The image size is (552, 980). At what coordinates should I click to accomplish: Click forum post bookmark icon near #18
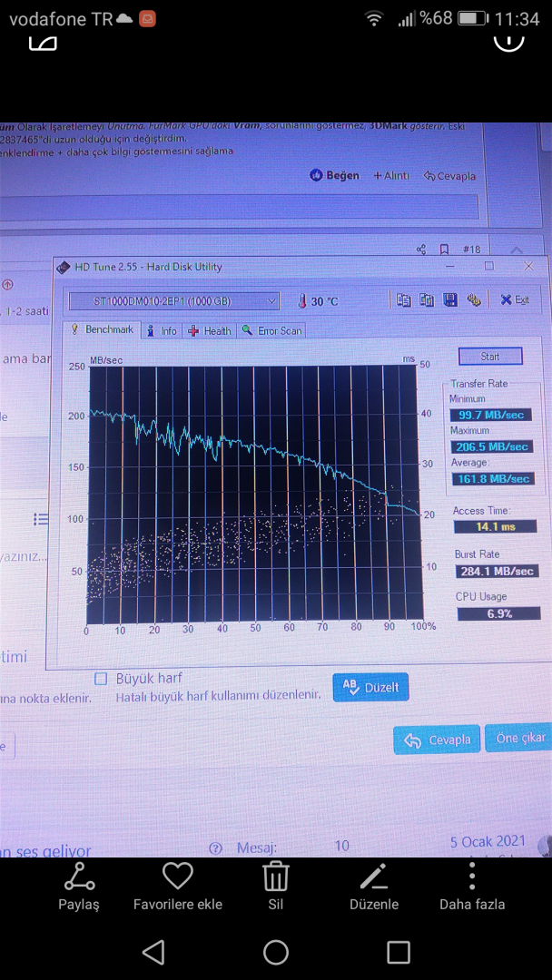tap(444, 250)
